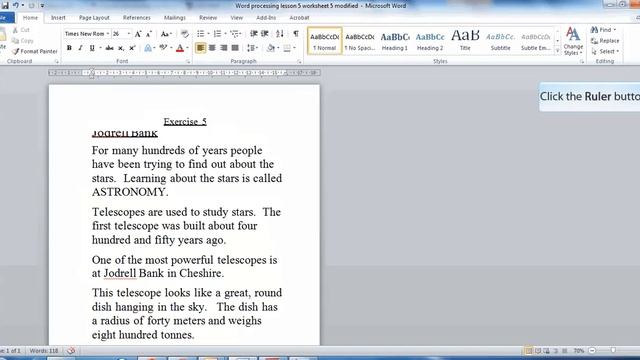Click the Format Painter button
Screen dimensions: 640x360
[35, 51]
